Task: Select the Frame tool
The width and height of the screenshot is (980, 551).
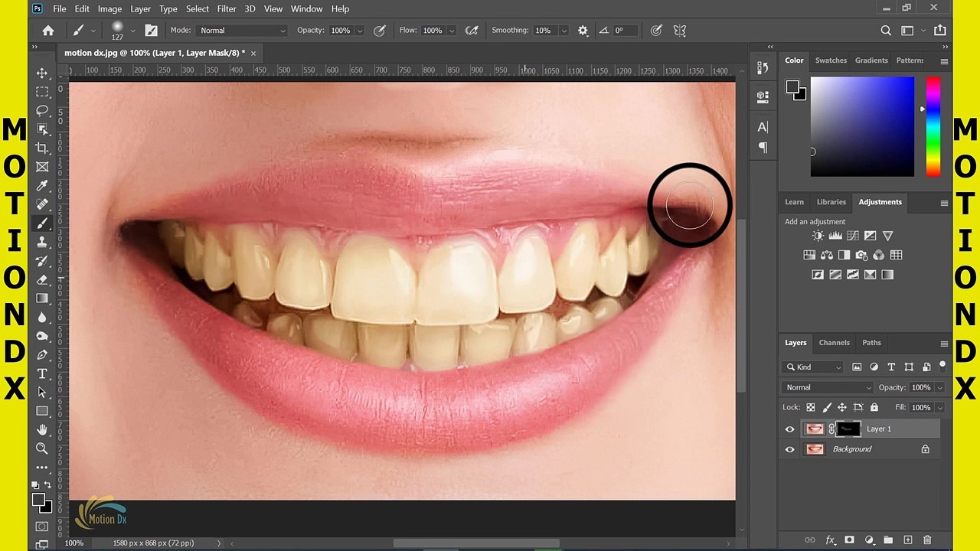Action: pyautogui.click(x=42, y=167)
